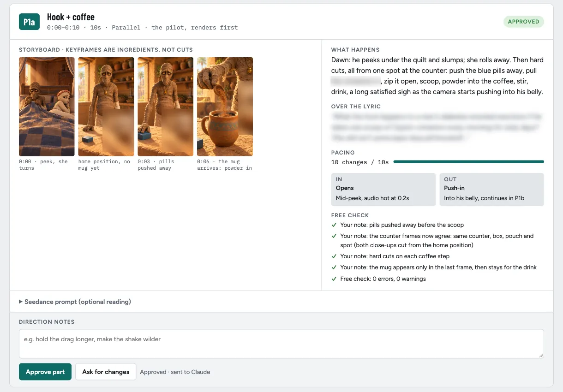Viewport: 563px width, 392px height.
Task: Expand the Seedance prompt optional reading section
Action: point(75,302)
